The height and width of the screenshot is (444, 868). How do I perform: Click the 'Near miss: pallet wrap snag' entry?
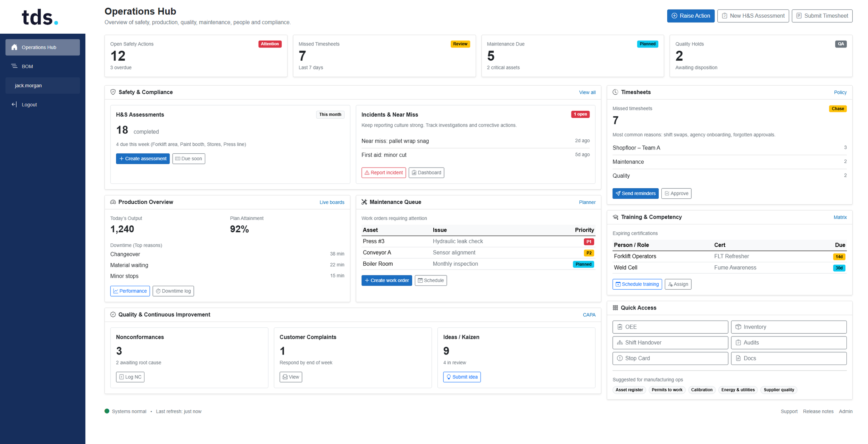tap(475, 141)
